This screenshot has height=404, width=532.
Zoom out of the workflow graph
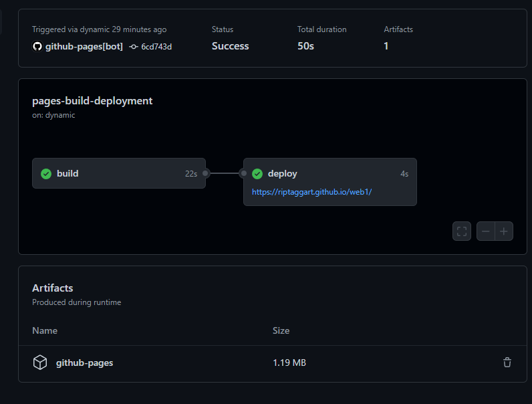point(485,231)
